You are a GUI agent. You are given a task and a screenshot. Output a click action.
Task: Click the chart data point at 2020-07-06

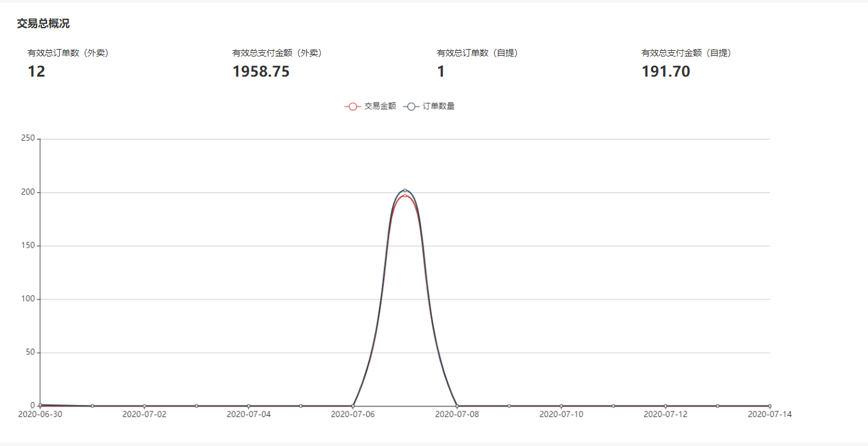pyautogui.click(x=353, y=406)
